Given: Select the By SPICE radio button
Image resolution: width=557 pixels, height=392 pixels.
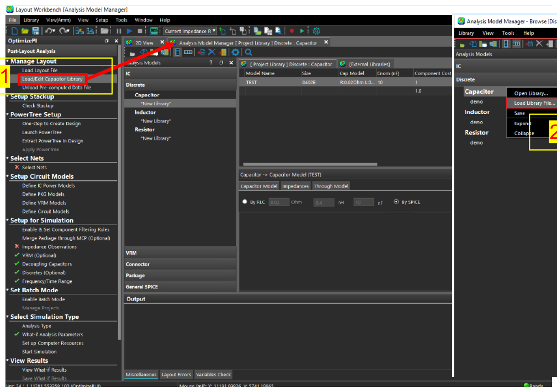Looking at the screenshot, I should [x=396, y=201].
